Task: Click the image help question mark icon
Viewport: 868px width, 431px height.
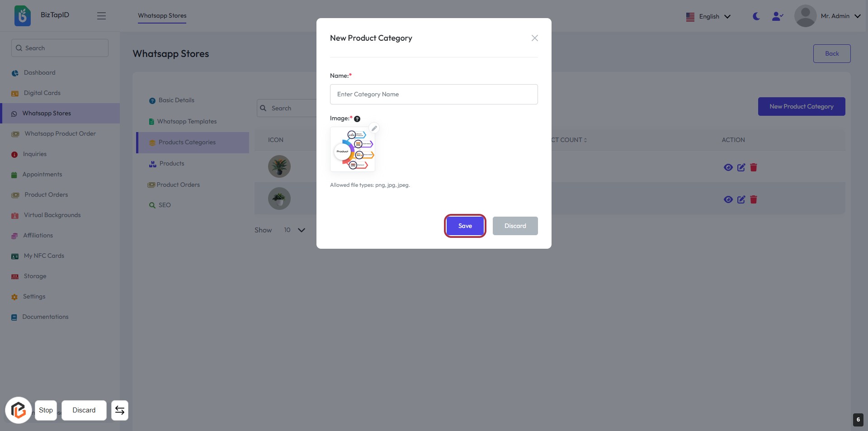Action: (357, 119)
